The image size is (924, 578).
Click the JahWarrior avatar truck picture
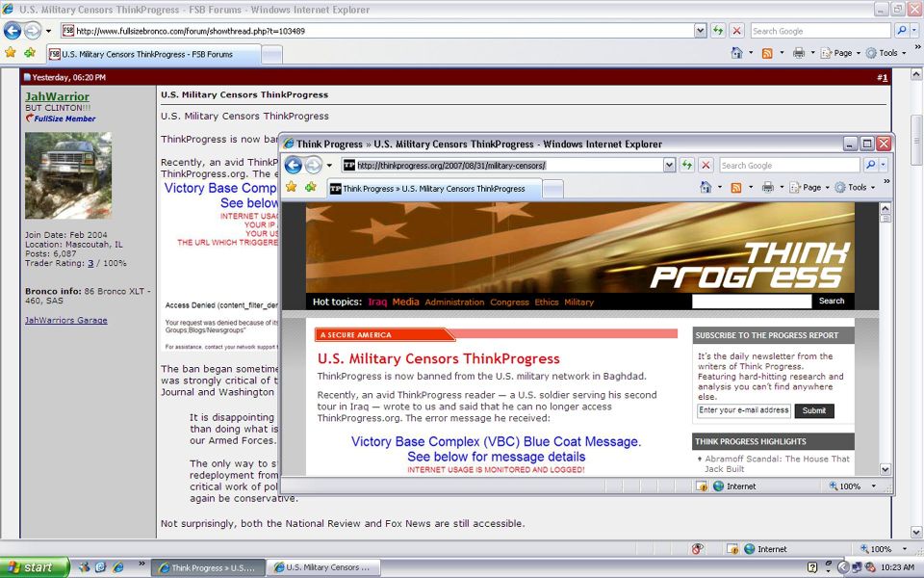click(68, 175)
